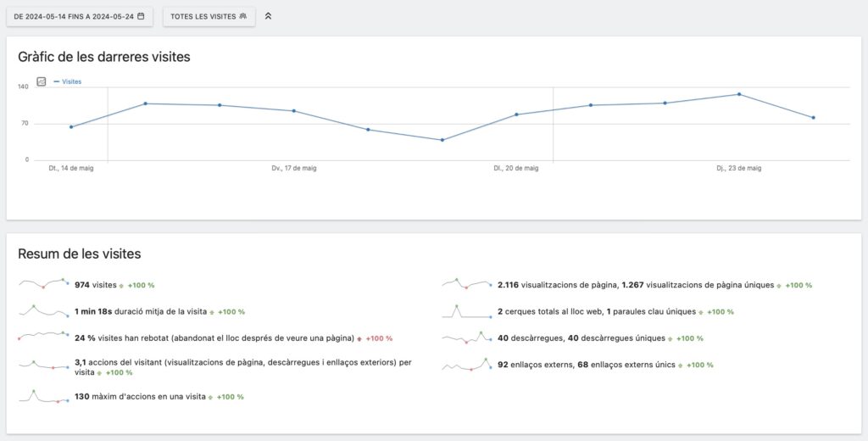Viewport: 868px width, 441px height.
Task: Click the trend icon beside 92 enllaços externs
Action: click(x=681, y=366)
